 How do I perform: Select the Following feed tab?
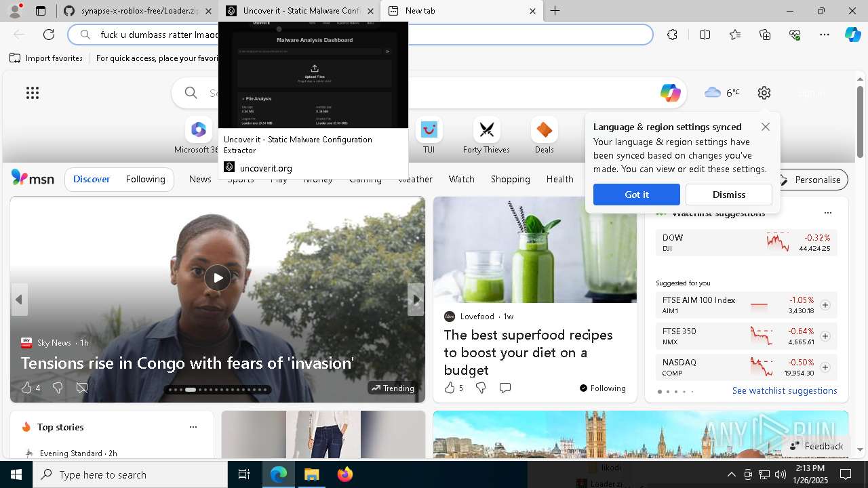point(145,180)
